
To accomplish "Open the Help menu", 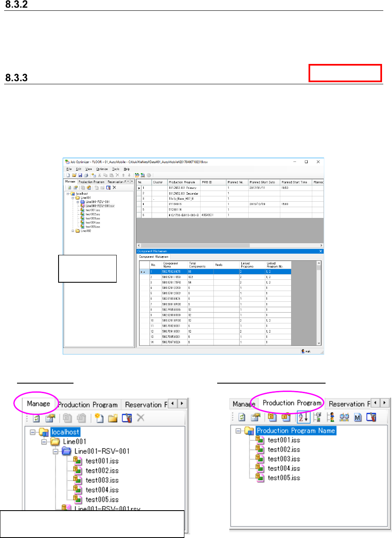I will click(x=127, y=169).
